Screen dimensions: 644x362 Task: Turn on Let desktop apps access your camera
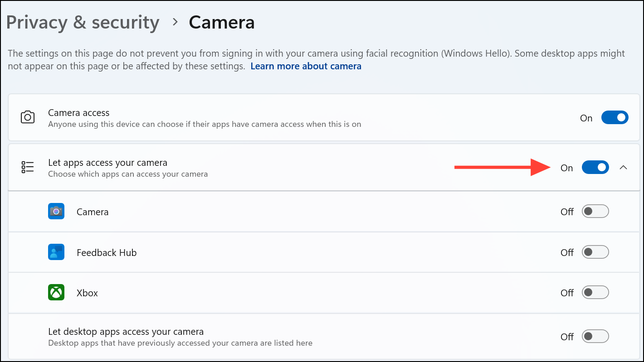pyautogui.click(x=595, y=336)
